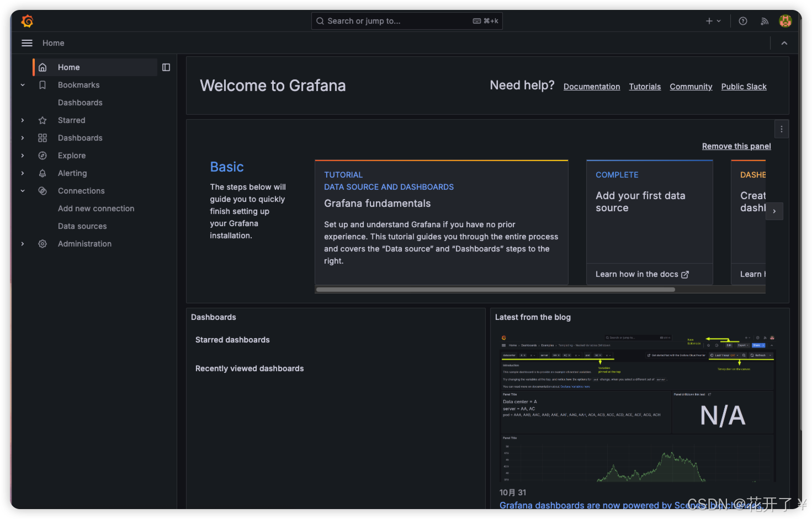Expand the Administration section chevron

23,244
